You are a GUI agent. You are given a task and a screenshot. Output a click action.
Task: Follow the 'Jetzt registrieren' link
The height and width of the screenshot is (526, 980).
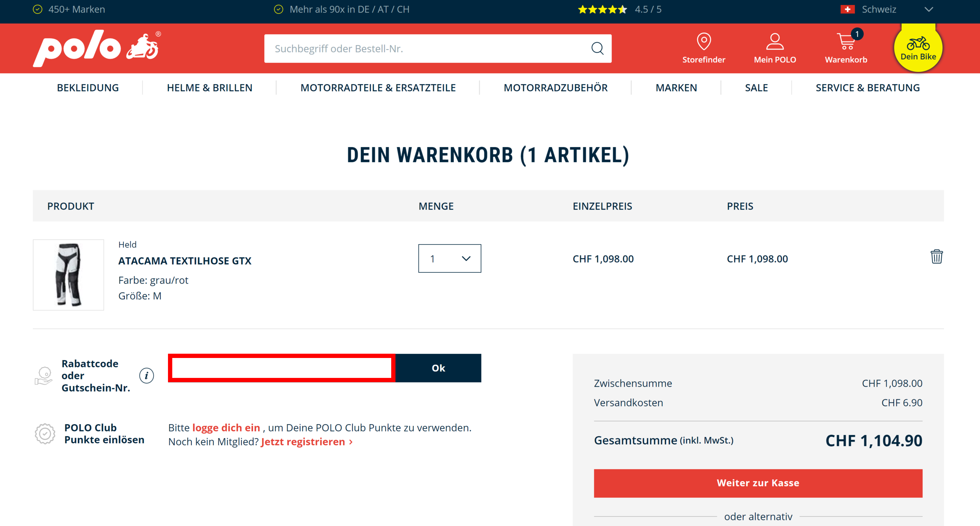(307, 441)
